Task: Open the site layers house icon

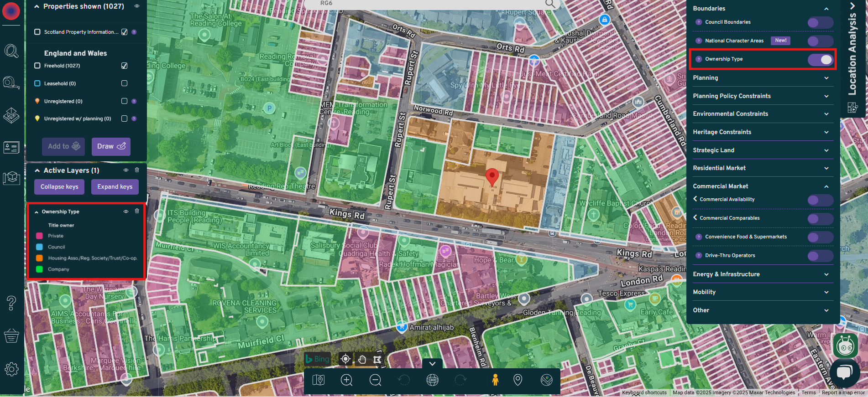Action: click(x=11, y=115)
